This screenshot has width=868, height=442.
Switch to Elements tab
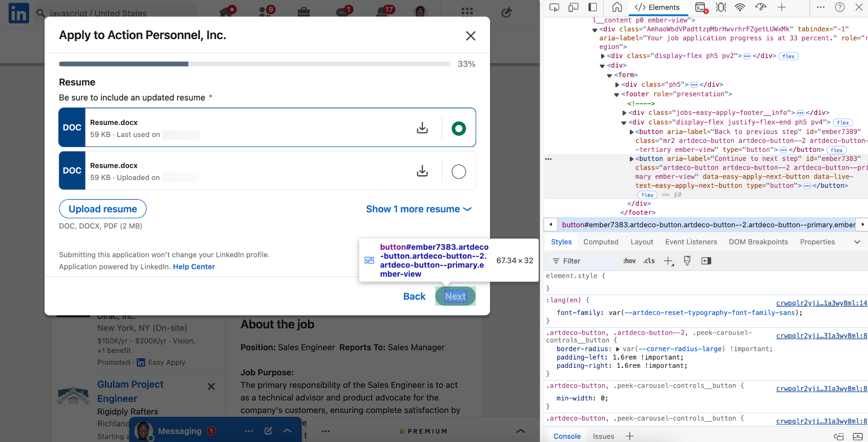click(x=657, y=7)
